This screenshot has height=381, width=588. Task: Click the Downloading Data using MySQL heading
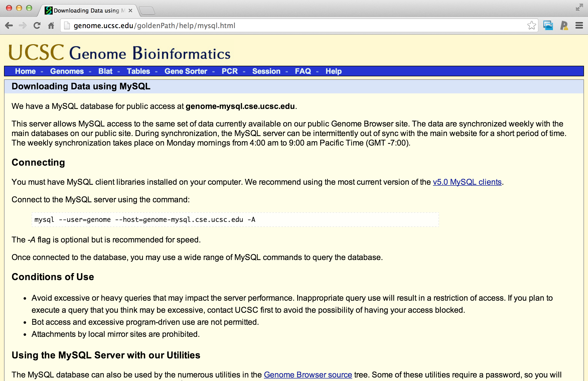81,86
